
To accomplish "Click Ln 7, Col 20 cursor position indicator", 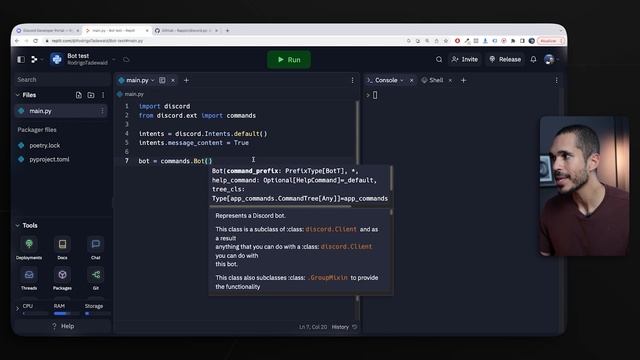I will tap(313, 327).
